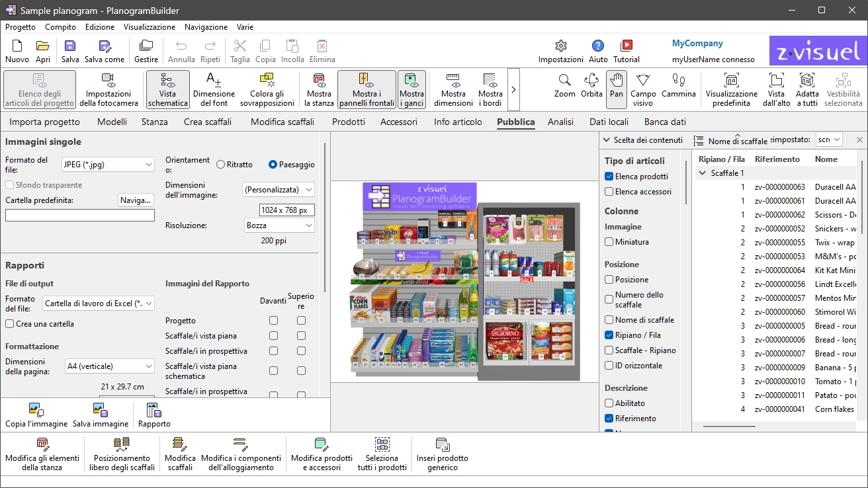Open the Excel output format dropdown
This screenshot has width=868, height=488.
(98, 304)
